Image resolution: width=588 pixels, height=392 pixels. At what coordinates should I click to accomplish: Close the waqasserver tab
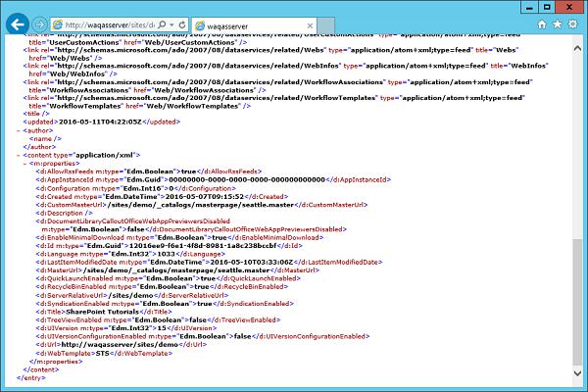[x=310, y=25]
